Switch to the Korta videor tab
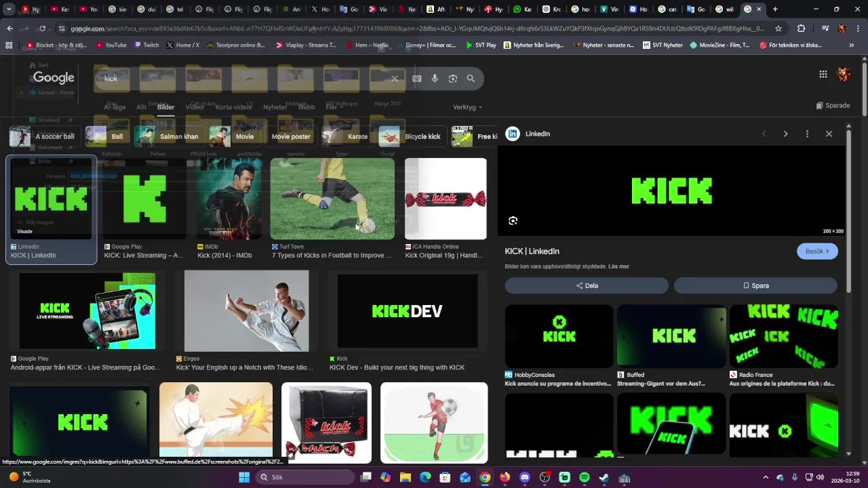 click(x=233, y=107)
